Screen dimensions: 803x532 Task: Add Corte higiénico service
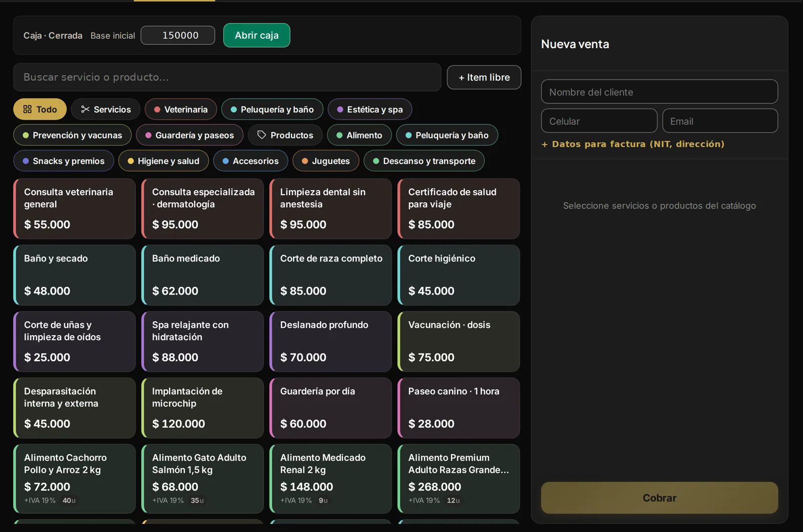click(458, 275)
